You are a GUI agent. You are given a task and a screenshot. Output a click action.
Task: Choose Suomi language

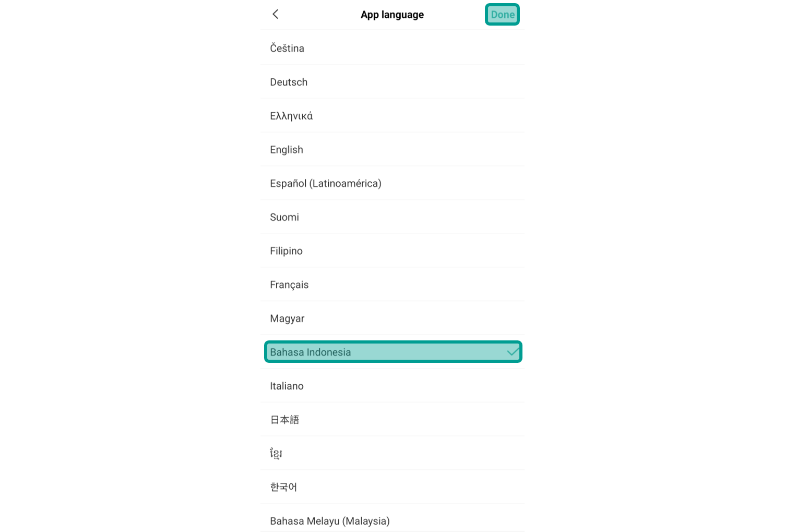[392, 217]
